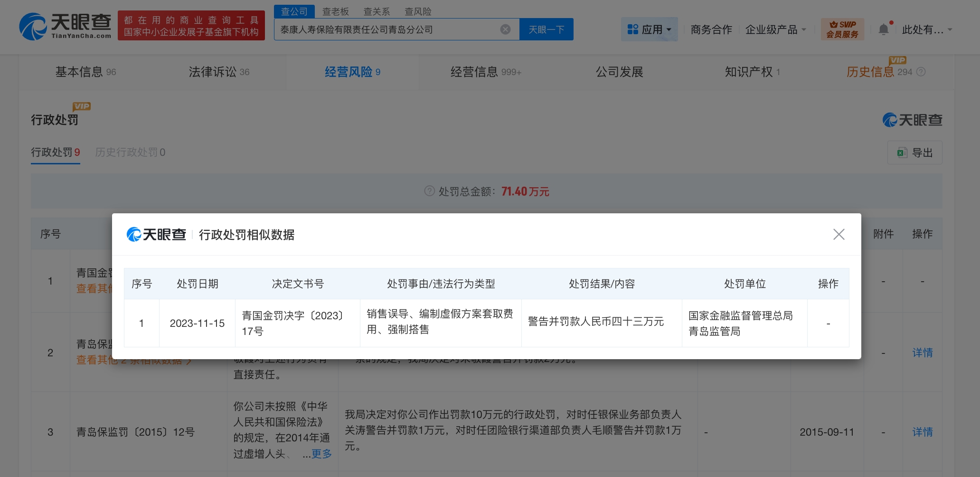The image size is (980, 477).
Task: Click total penalty amount 71.40万元
Action: [525, 191]
